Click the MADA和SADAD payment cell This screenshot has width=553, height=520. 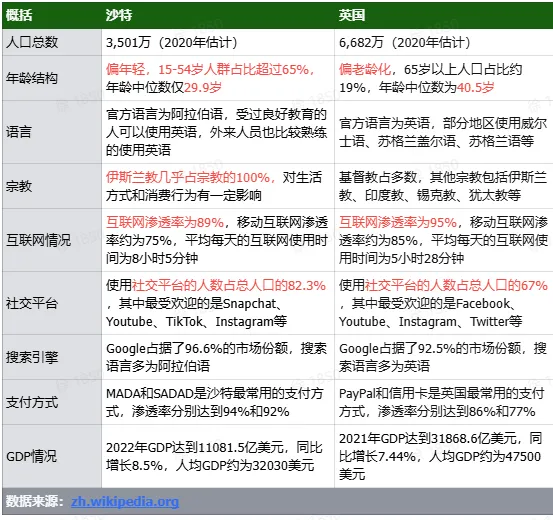pos(218,402)
